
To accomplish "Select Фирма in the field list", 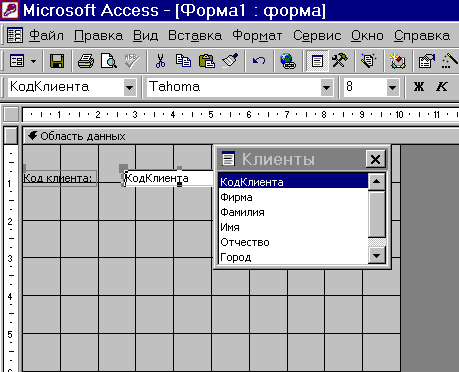I will tap(293, 197).
